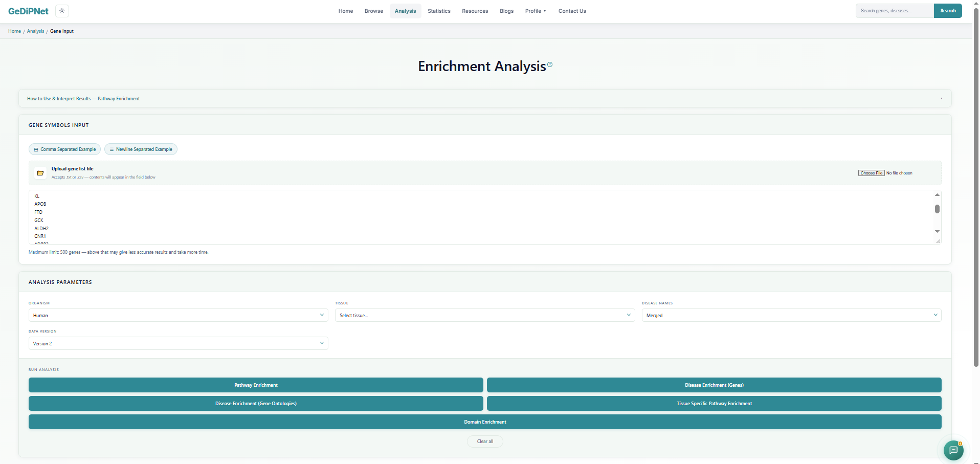Open the chat support bubble icon
The height and width of the screenshot is (464, 980).
(x=953, y=450)
